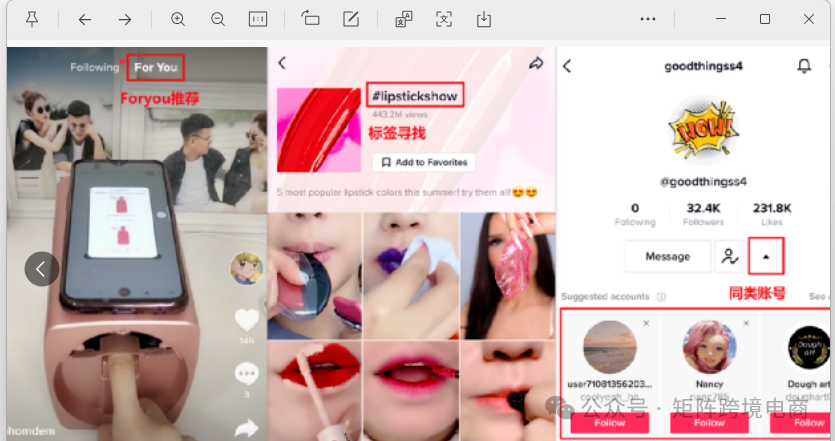
Task: Expand suggested accounts with the triangle button
Action: [766, 256]
